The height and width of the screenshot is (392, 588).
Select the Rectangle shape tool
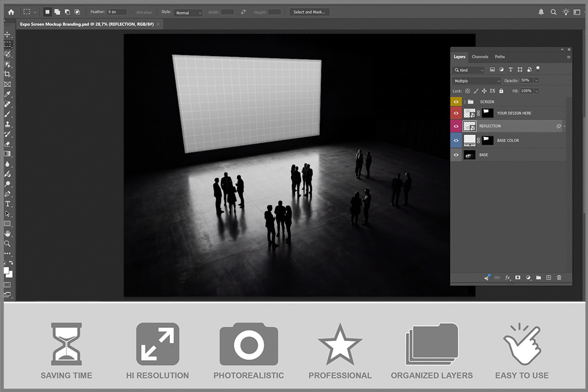click(7, 223)
